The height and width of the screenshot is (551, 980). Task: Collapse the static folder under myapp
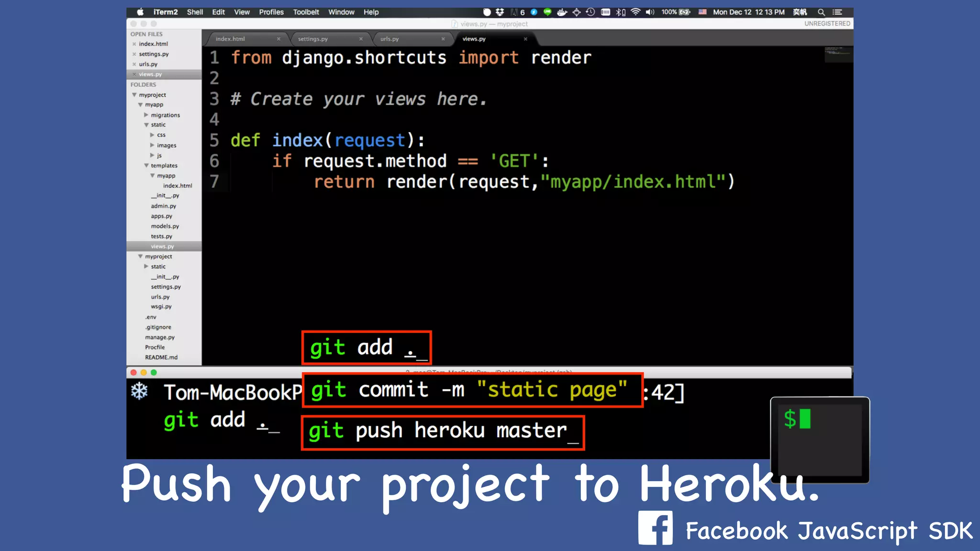[146, 125]
